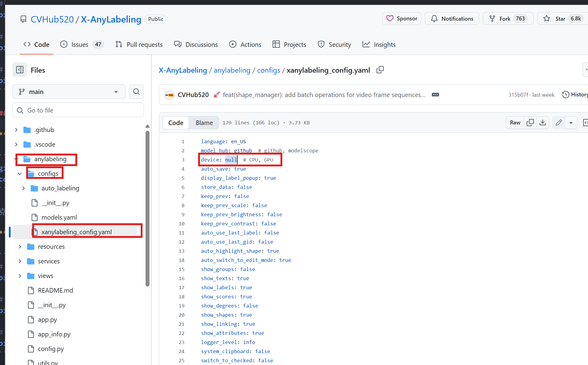Copy file path icon next to filename
Viewport: 588px width, 365px height.
pos(380,70)
